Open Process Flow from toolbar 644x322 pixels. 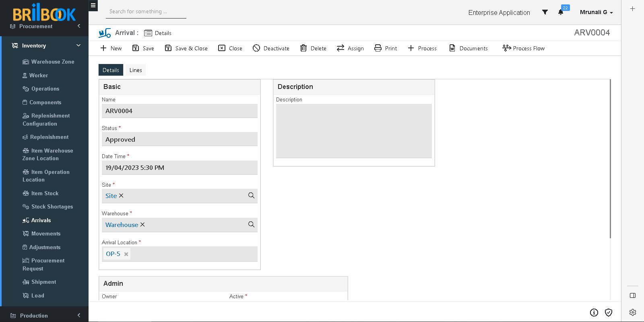[x=523, y=48]
